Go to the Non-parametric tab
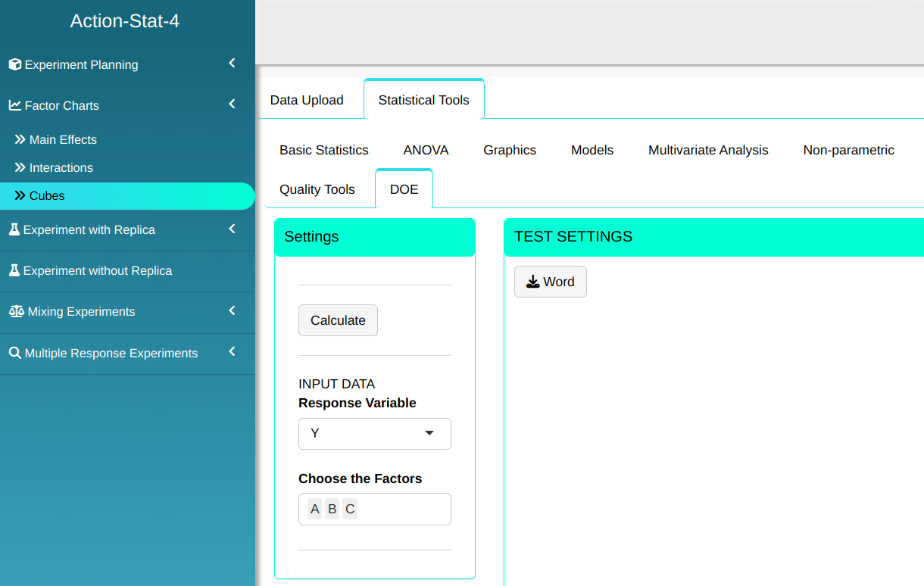The image size is (924, 586). (848, 150)
